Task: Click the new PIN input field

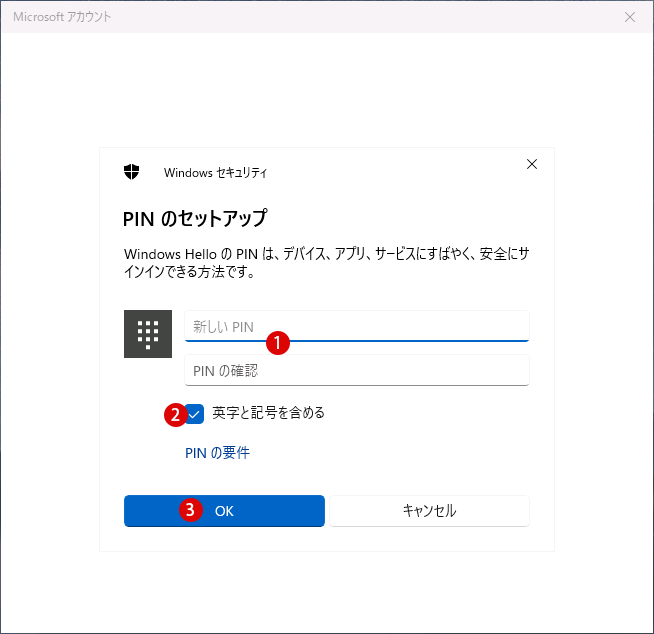Action: click(x=357, y=326)
